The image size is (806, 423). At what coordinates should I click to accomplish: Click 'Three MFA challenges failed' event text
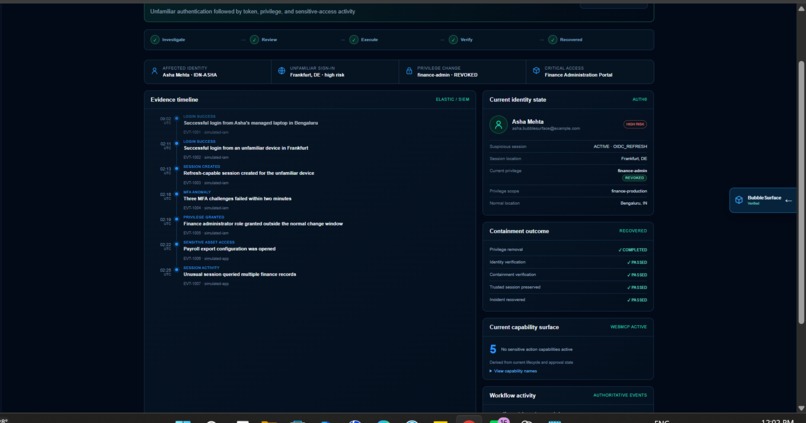[237, 198]
